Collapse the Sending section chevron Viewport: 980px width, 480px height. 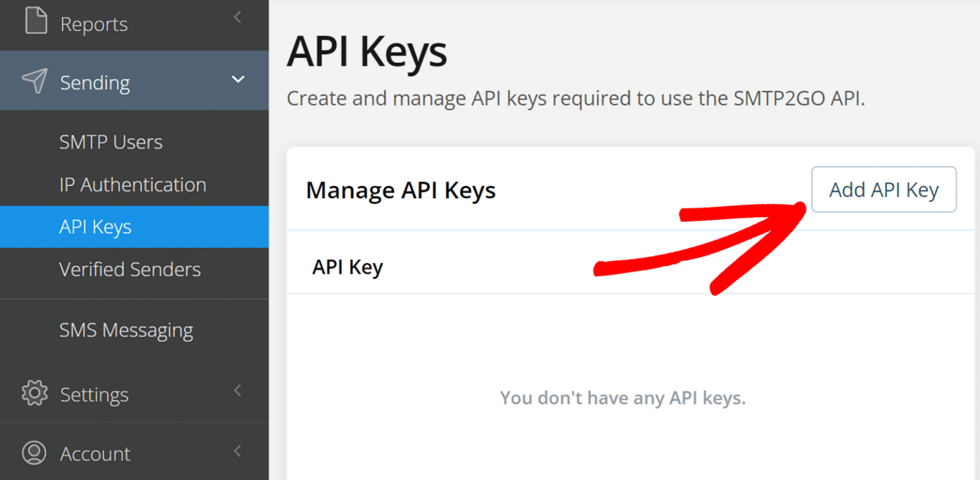coord(238,80)
